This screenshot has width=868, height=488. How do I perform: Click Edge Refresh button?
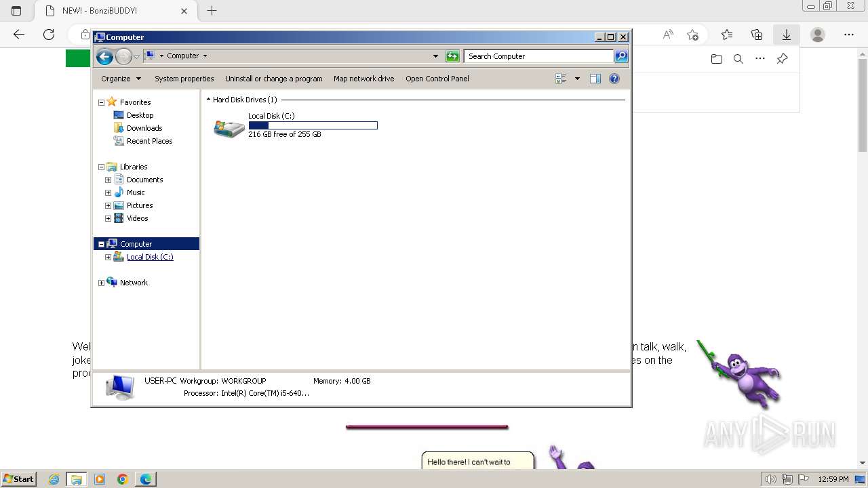(x=49, y=35)
